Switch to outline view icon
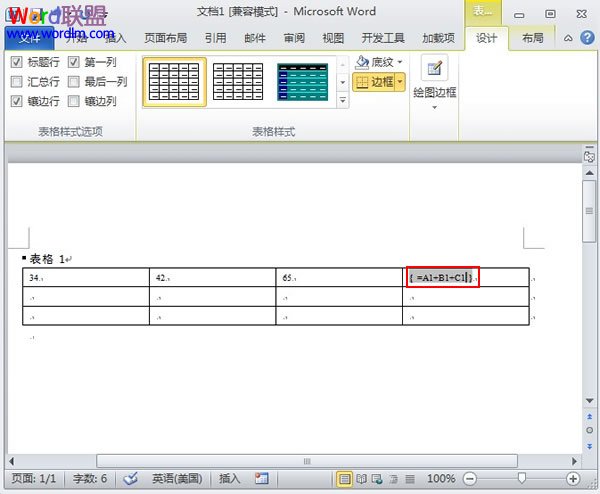Image resolution: width=600 pixels, height=494 pixels. (393, 479)
